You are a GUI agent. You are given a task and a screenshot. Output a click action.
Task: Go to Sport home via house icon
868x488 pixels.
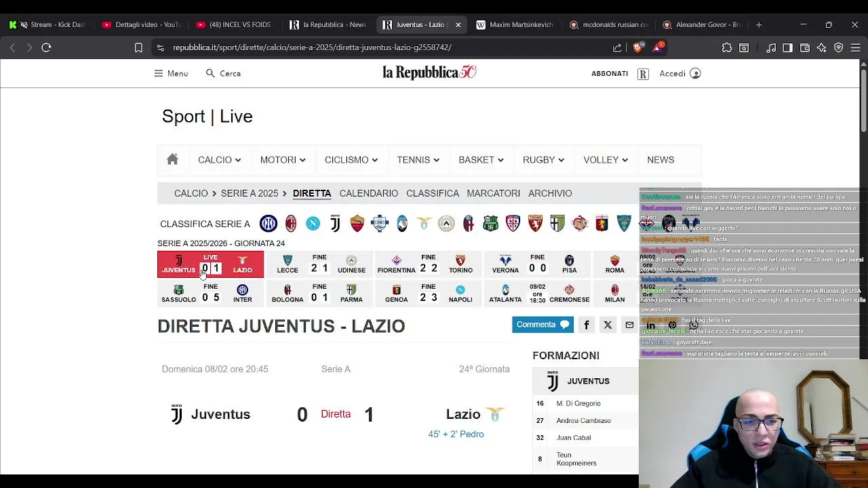coord(172,159)
